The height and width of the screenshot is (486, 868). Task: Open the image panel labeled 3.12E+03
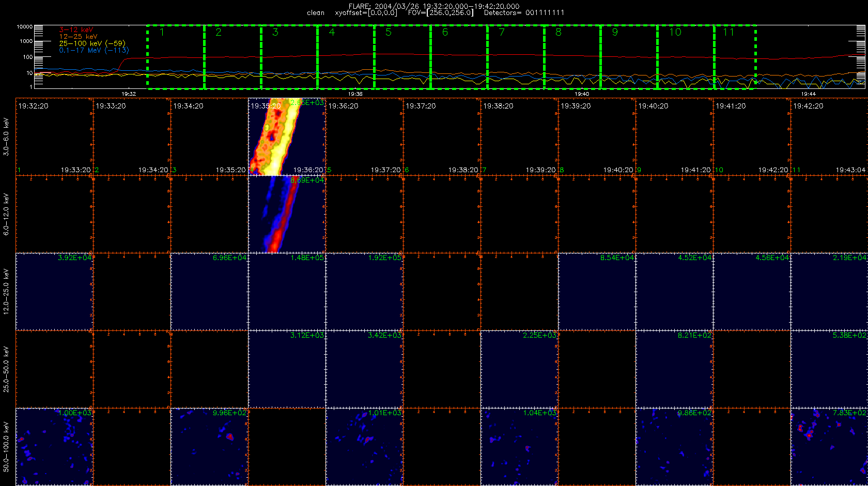coord(287,369)
